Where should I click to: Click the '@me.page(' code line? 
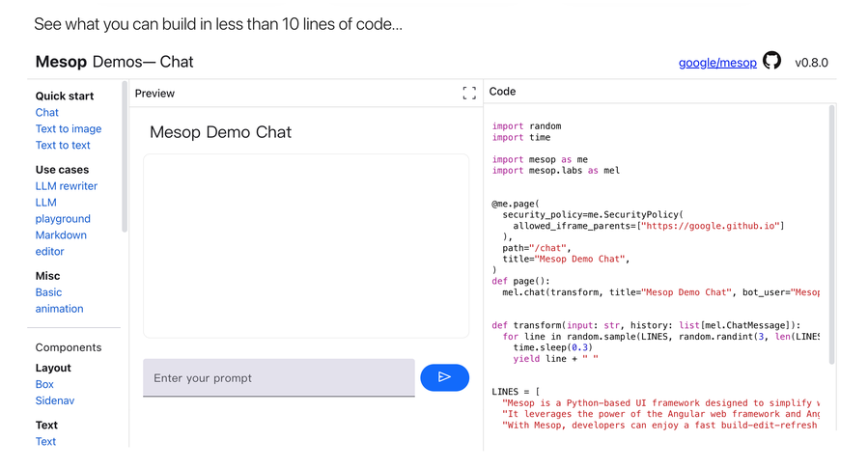(x=516, y=204)
